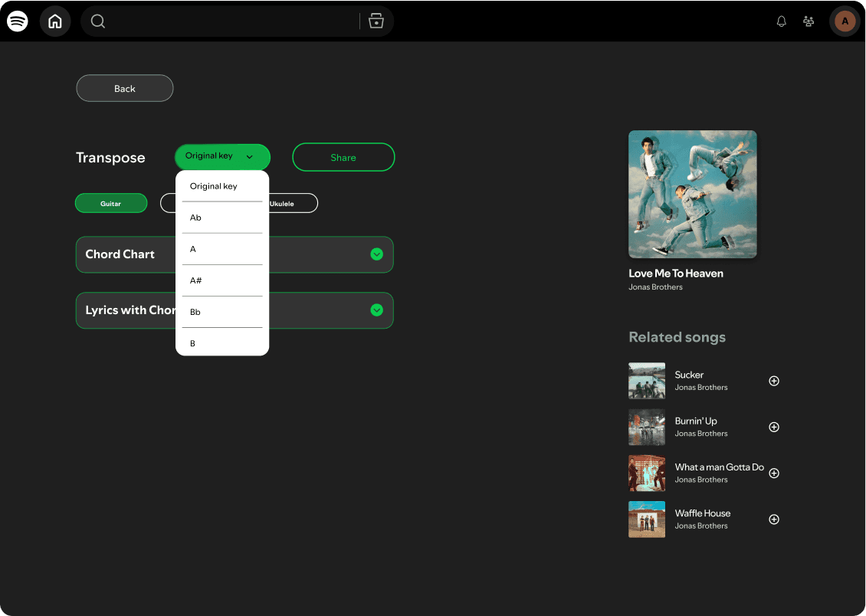Go to Home via house icon
Screen dimensions: 866x616
tap(55, 21)
